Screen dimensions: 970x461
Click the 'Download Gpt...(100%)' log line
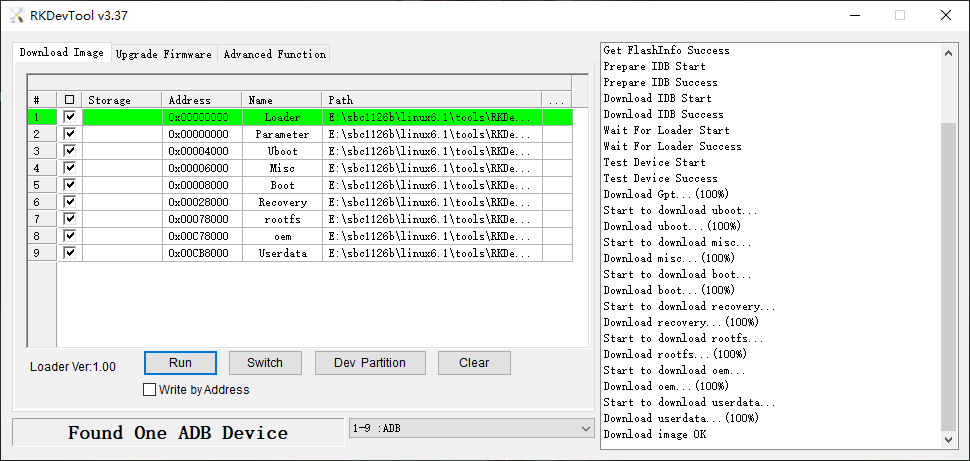click(666, 194)
